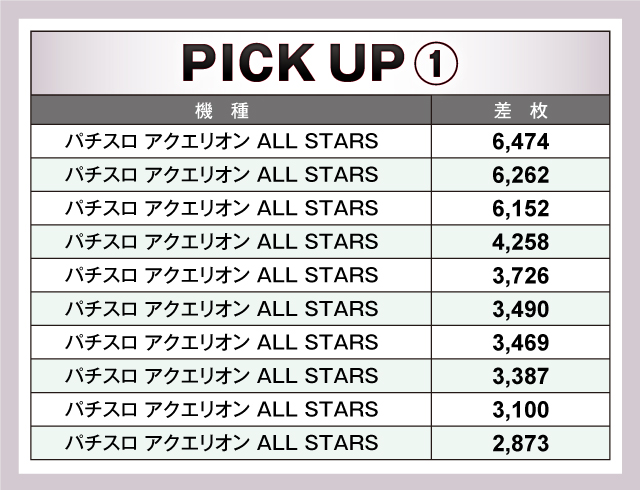Click the 3,490 value cell
The width and height of the screenshot is (640, 490).
click(521, 310)
